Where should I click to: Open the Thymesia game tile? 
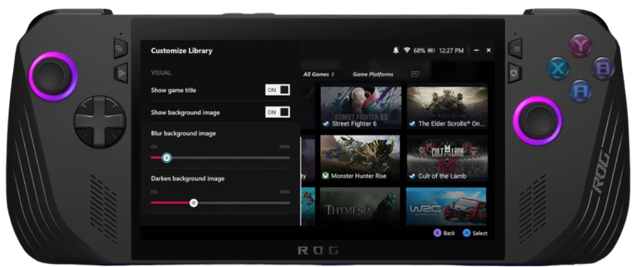click(x=360, y=207)
